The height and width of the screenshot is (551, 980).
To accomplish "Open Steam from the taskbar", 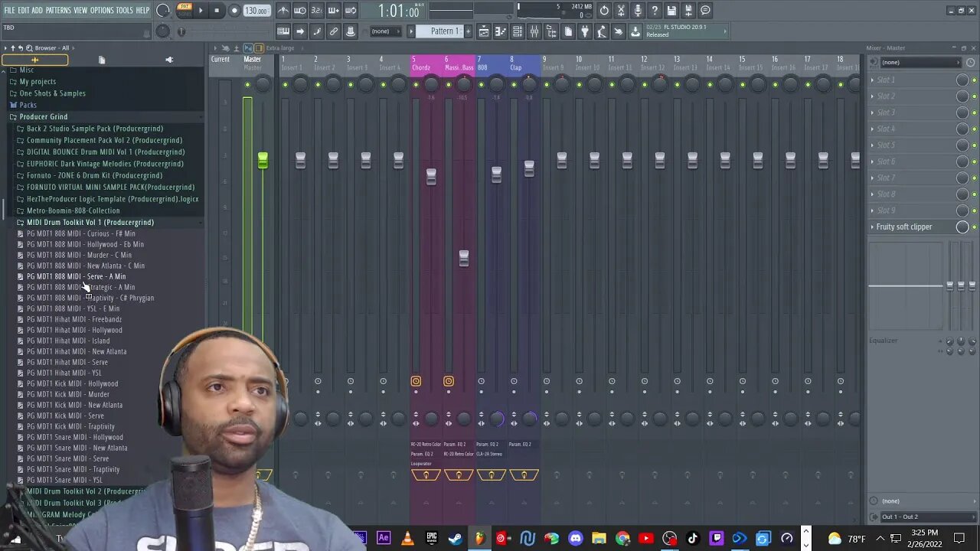I will (456, 539).
